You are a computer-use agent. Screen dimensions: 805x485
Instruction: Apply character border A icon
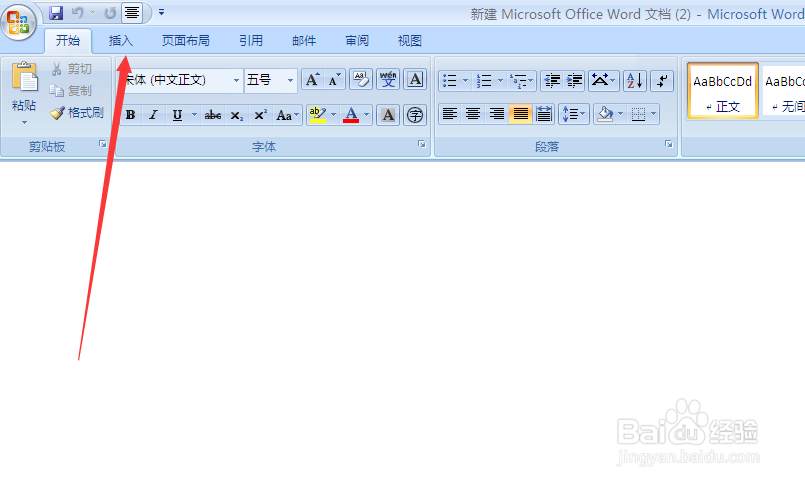pos(415,80)
